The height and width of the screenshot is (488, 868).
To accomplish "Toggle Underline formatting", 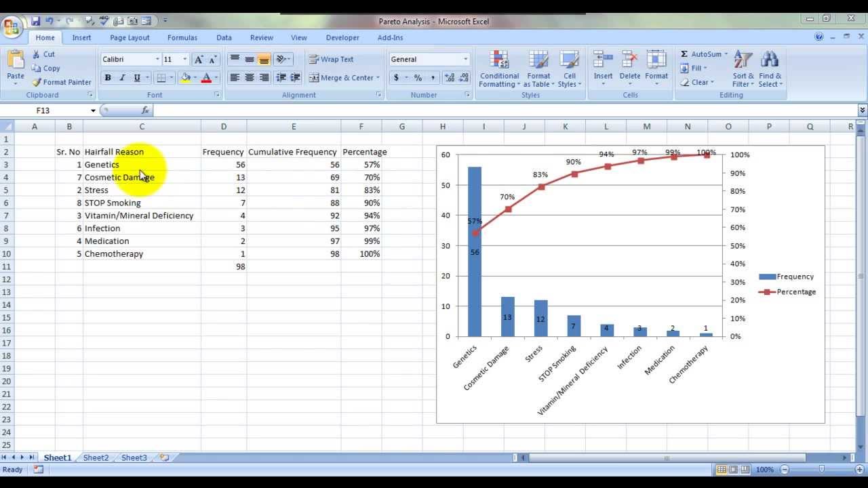I will (x=137, y=78).
